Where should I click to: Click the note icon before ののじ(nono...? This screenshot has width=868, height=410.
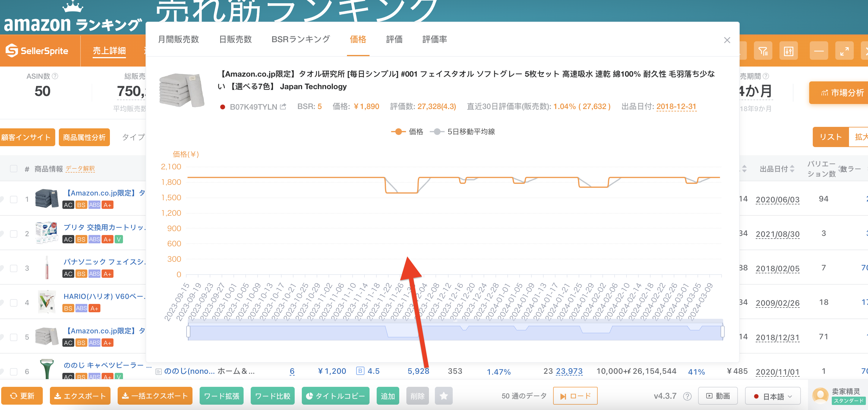pos(158,372)
